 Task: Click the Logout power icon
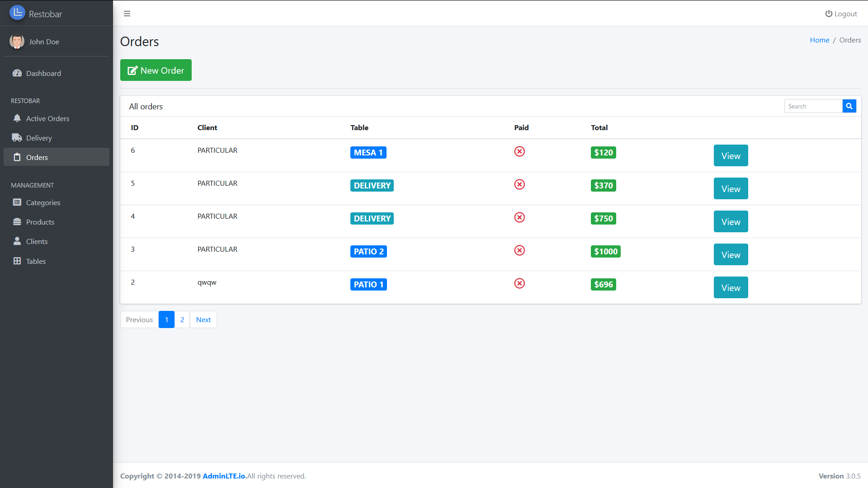pyautogui.click(x=828, y=14)
